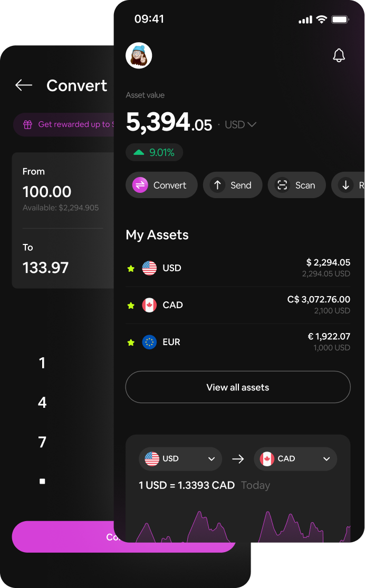Toggle the favorite star for USD
Image resolution: width=365 pixels, height=588 pixels.
131,269
